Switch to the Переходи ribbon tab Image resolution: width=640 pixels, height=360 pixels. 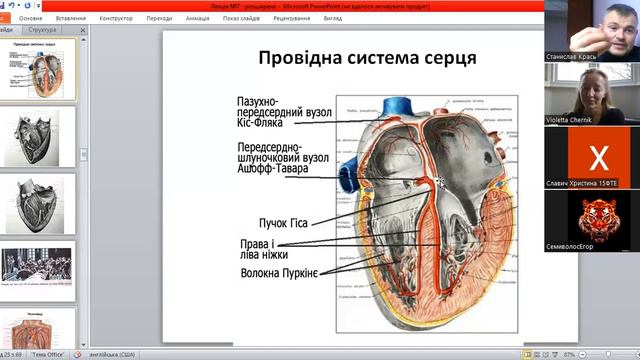click(x=159, y=18)
